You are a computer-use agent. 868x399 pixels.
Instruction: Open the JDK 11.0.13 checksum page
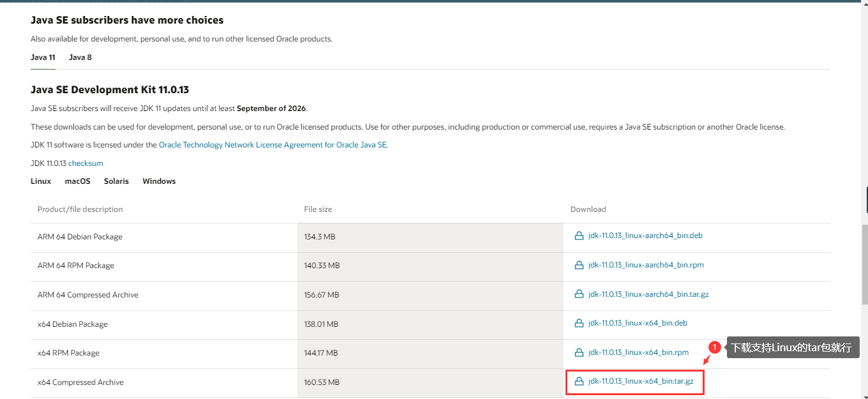(86, 163)
